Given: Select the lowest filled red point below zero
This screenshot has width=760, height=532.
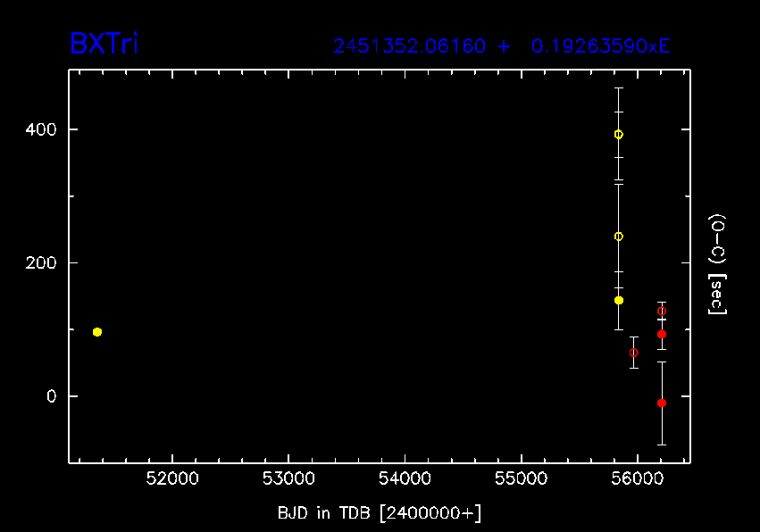Looking at the screenshot, I should 662,403.
